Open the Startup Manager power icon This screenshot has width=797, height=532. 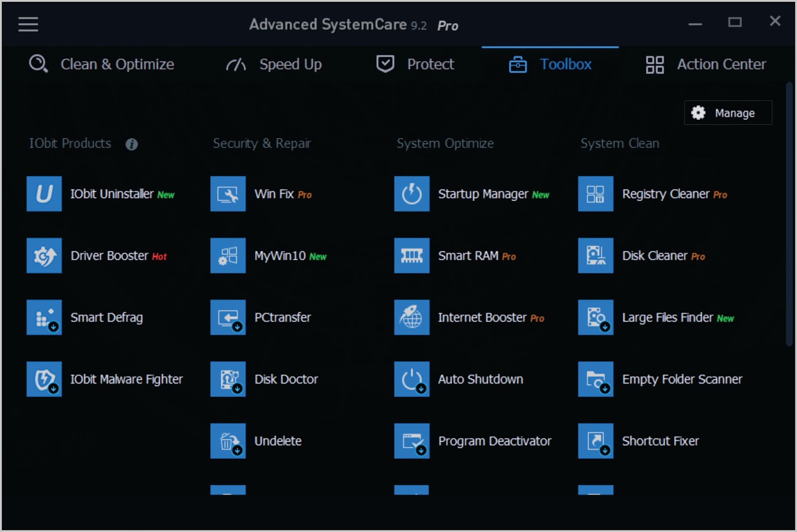coord(411,194)
